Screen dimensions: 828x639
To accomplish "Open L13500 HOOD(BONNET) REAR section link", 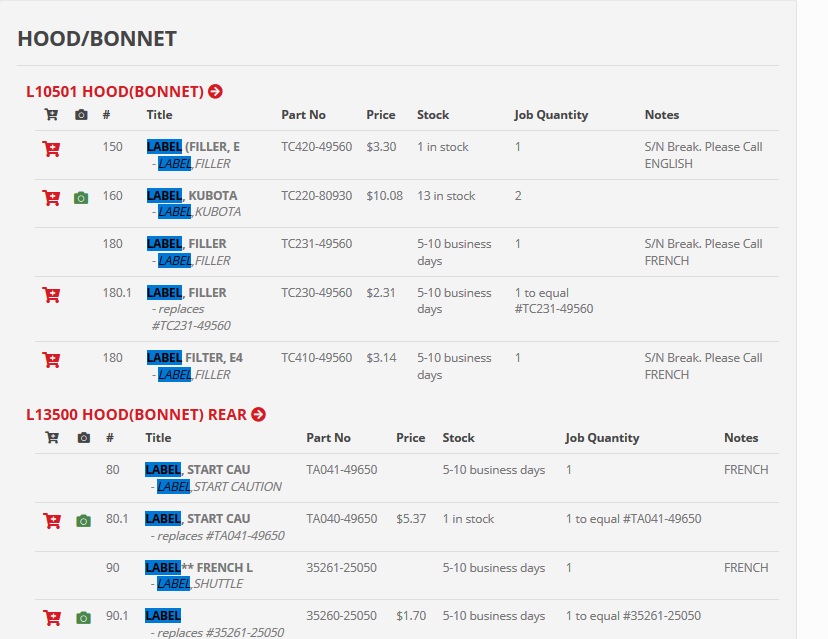I will (x=136, y=415).
